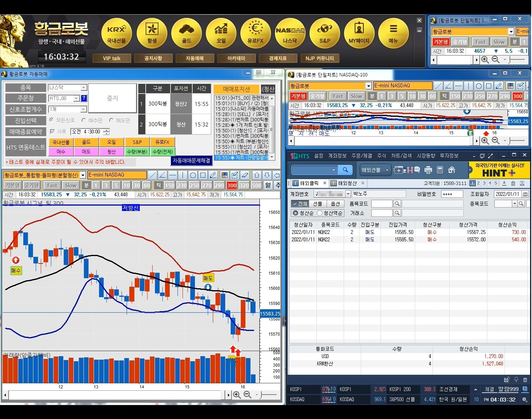Open the 해외선물 dropdown in 1QHTS toolbar
This screenshot has height=419, width=532.
[375, 170]
